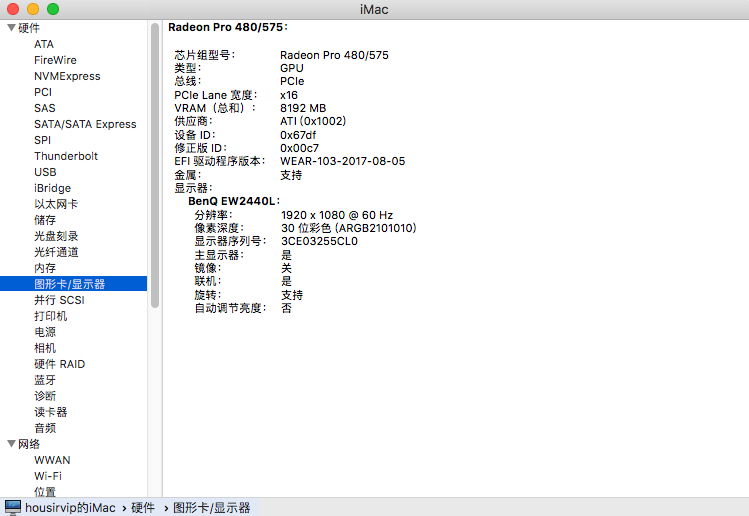Click the 1920 x 1080 @ 60 Hz value
Image resolution: width=749 pixels, height=516 pixels.
[x=337, y=215]
